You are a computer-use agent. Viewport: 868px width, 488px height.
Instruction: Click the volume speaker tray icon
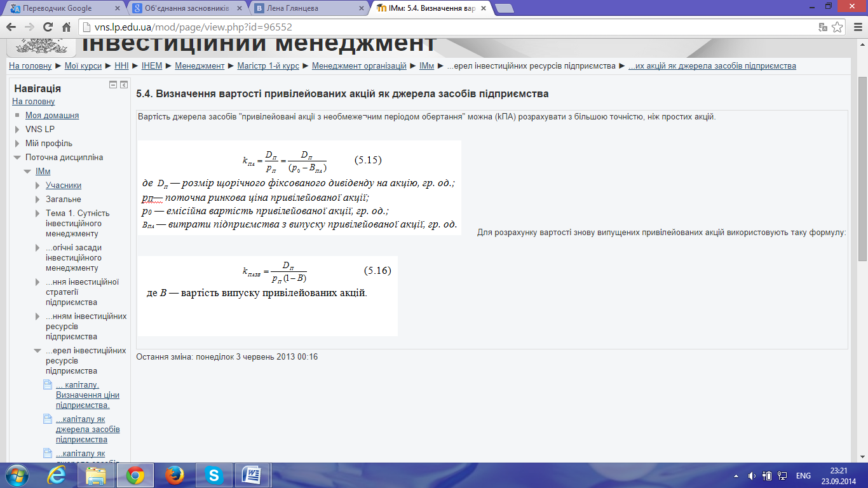coord(752,475)
